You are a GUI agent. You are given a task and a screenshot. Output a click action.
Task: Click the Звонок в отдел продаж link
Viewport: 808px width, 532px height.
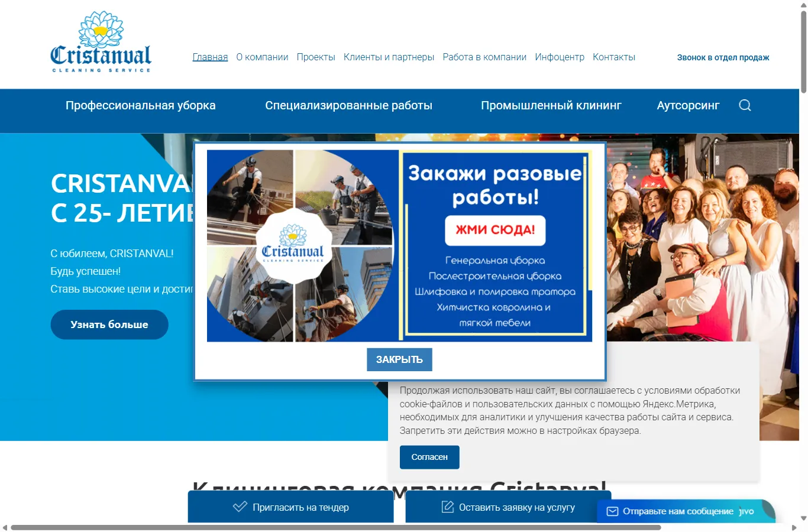(x=723, y=57)
